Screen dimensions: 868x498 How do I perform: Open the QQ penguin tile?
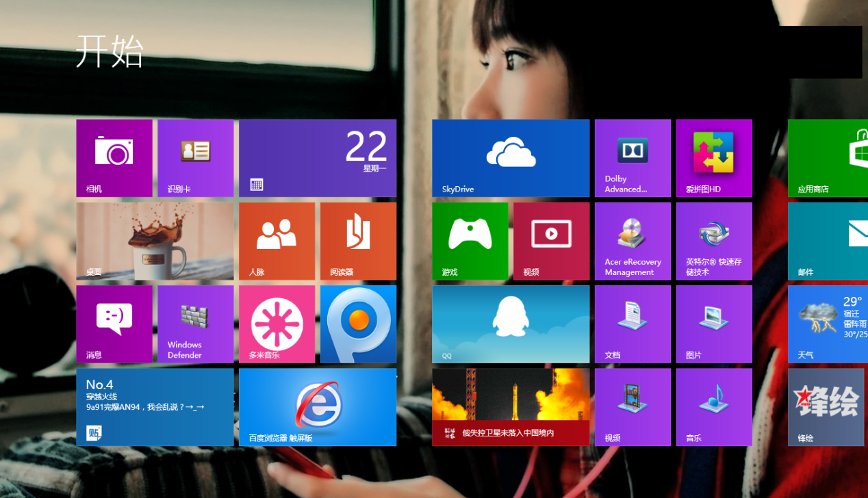[511, 324]
